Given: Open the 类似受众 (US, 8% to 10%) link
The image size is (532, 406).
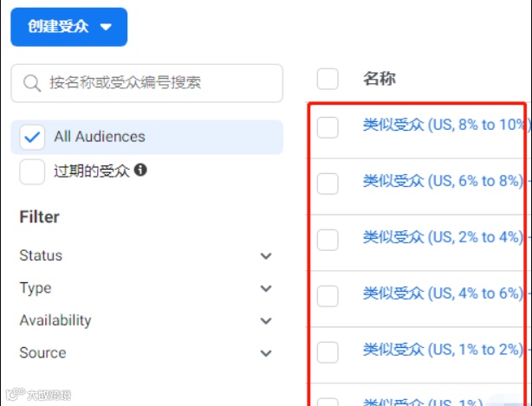Looking at the screenshot, I should pyautogui.click(x=447, y=125).
